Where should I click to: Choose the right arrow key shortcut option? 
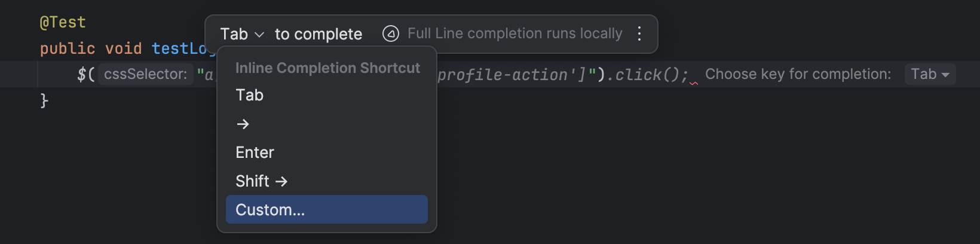(243, 124)
